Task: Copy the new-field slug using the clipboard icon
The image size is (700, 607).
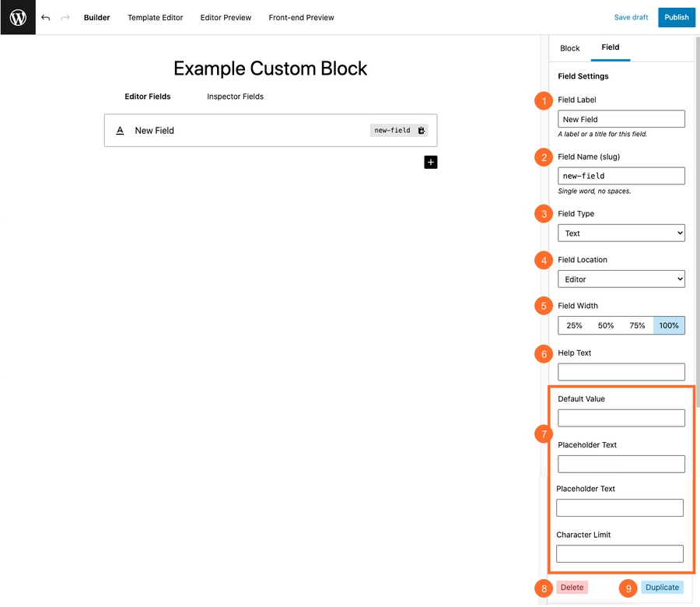Action: [421, 131]
